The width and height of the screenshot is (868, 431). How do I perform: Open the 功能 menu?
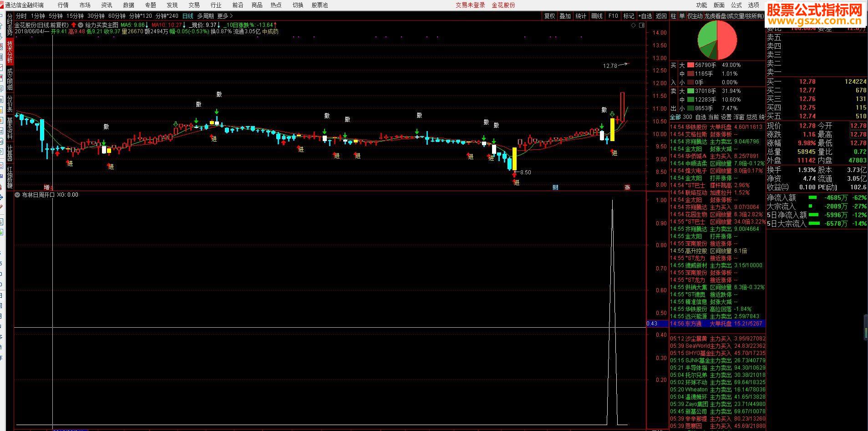(x=702, y=5)
